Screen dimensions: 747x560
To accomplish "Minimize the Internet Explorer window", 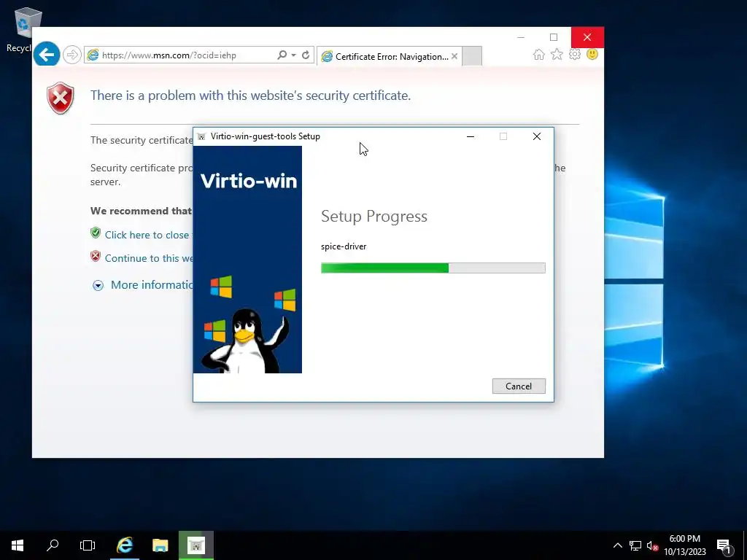I will pyautogui.click(x=521, y=37).
